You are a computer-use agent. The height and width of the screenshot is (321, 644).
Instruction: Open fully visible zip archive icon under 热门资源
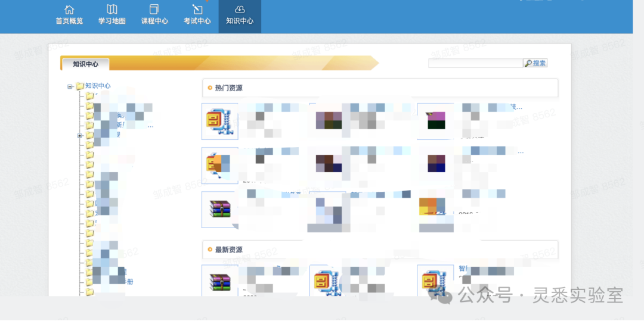point(219,121)
